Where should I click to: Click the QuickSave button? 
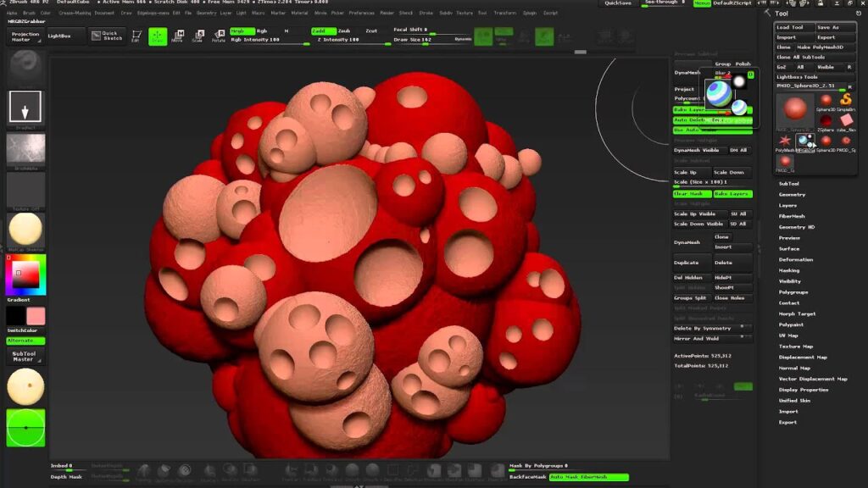618,3
